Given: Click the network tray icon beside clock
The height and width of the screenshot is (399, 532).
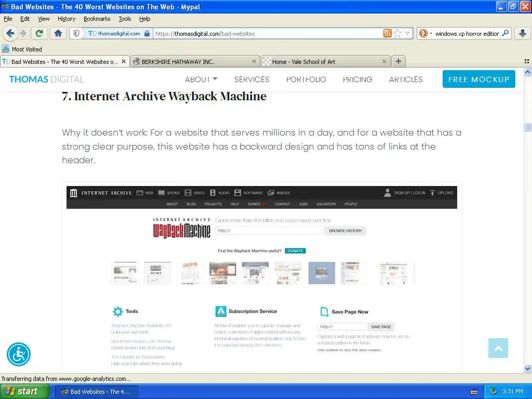Looking at the screenshot, I should pos(494,392).
